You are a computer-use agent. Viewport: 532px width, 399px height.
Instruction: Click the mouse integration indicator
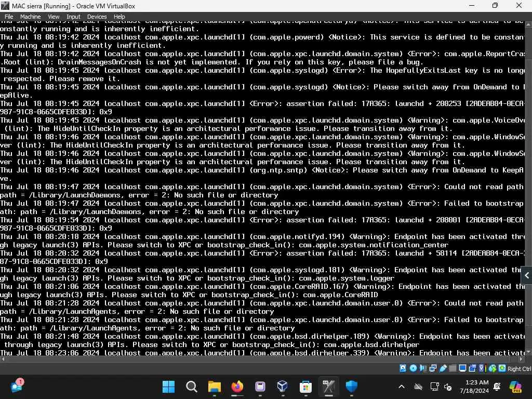pyautogui.click(x=493, y=368)
